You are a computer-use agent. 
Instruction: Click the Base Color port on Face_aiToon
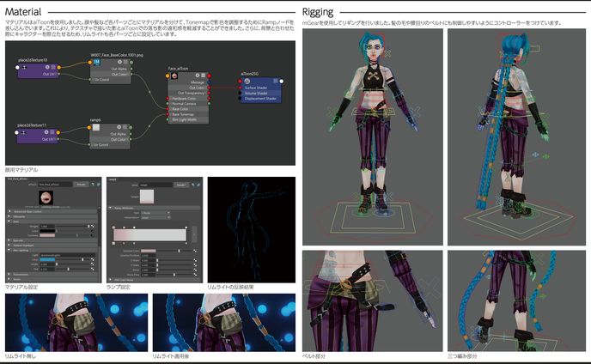coord(168,109)
